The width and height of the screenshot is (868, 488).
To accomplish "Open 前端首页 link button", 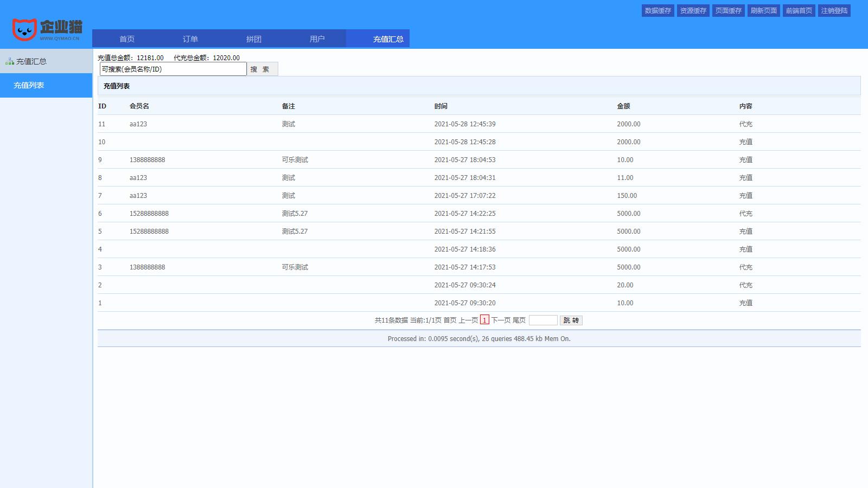I will point(799,11).
